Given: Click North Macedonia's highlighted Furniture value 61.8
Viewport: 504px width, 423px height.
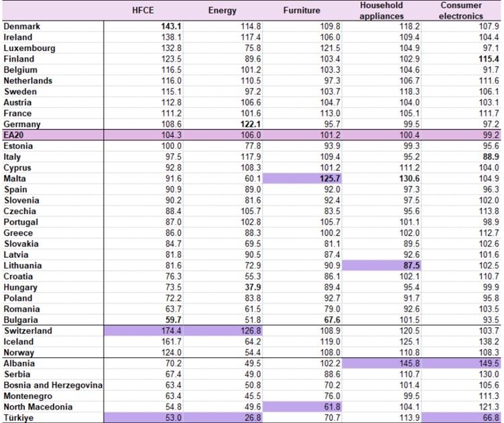Looking at the screenshot, I should point(331,407).
